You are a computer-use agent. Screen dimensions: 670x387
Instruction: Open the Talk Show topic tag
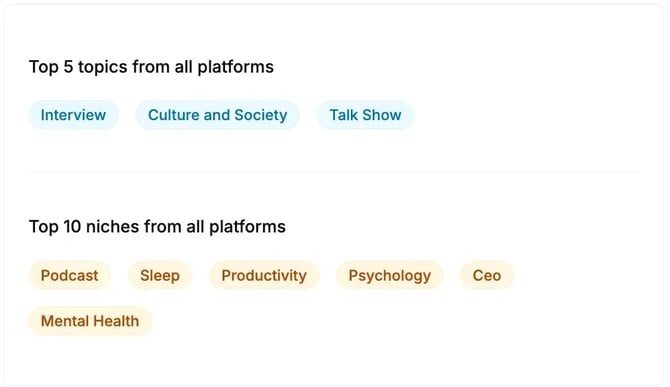pyautogui.click(x=365, y=115)
